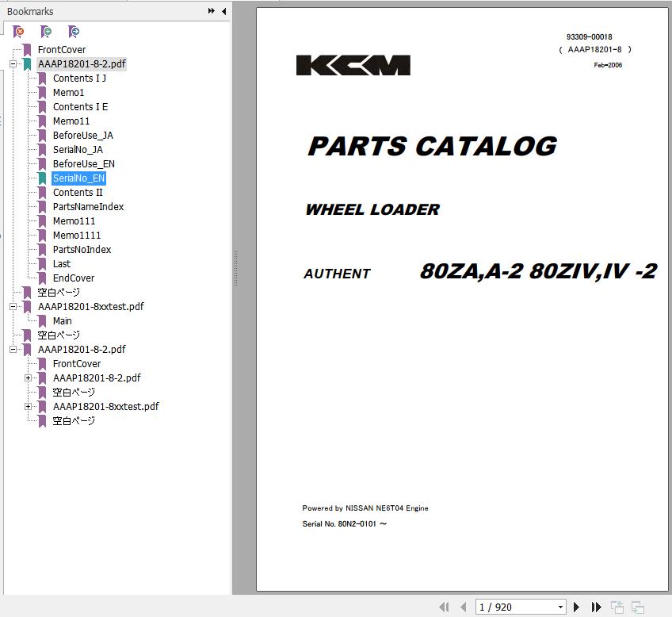Click the blue arrow bookmark toolbar icon
672x617 pixels.
pyautogui.click(x=73, y=32)
